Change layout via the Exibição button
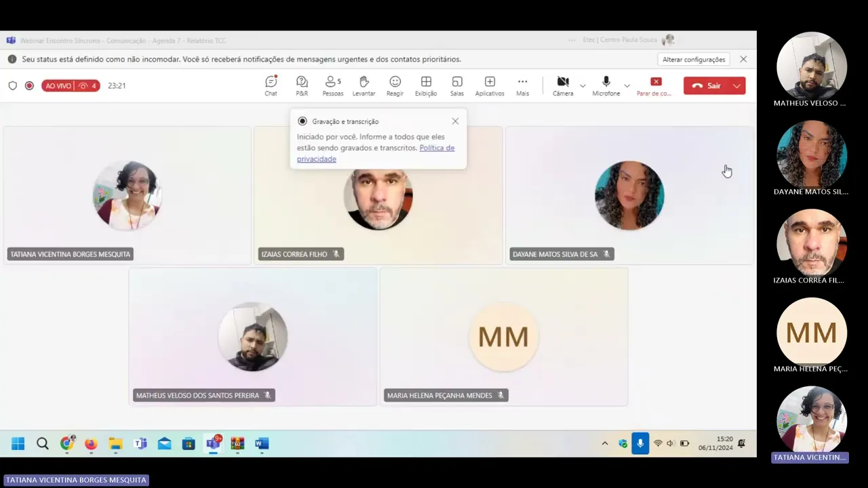 (x=426, y=85)
